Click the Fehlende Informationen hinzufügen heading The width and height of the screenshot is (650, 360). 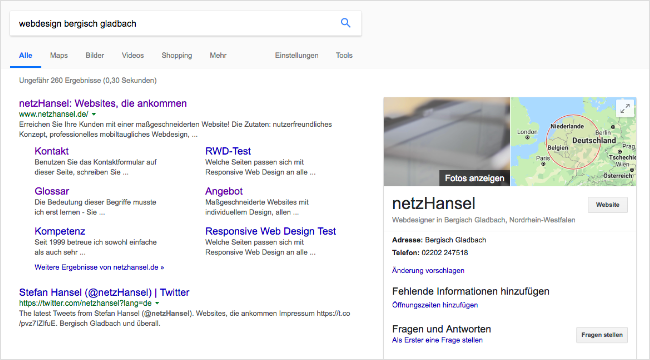pyautogui.click(x=471, y=292)
